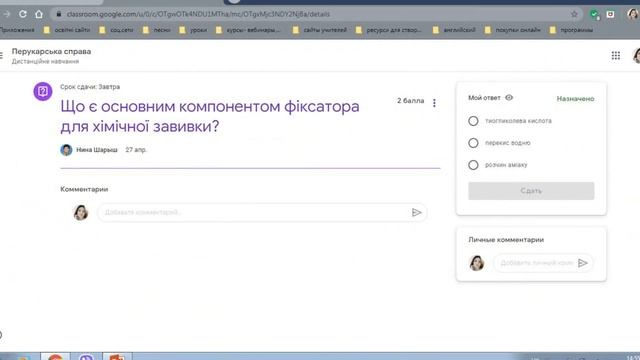The width and height of the screenshot is (640, 360).
Task: Open the Перукарська справа class page
Action: pos(51,51)
